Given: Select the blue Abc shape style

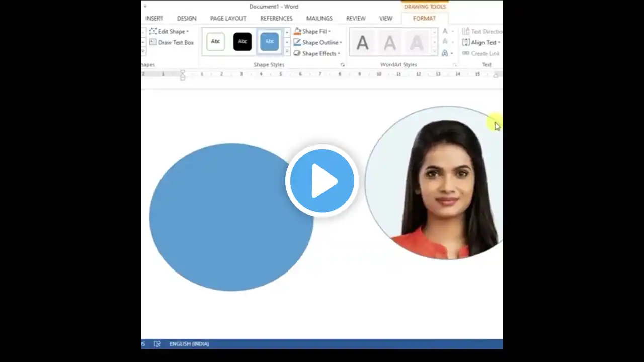Looking at the screenshot, I should [x=269, y=41].
